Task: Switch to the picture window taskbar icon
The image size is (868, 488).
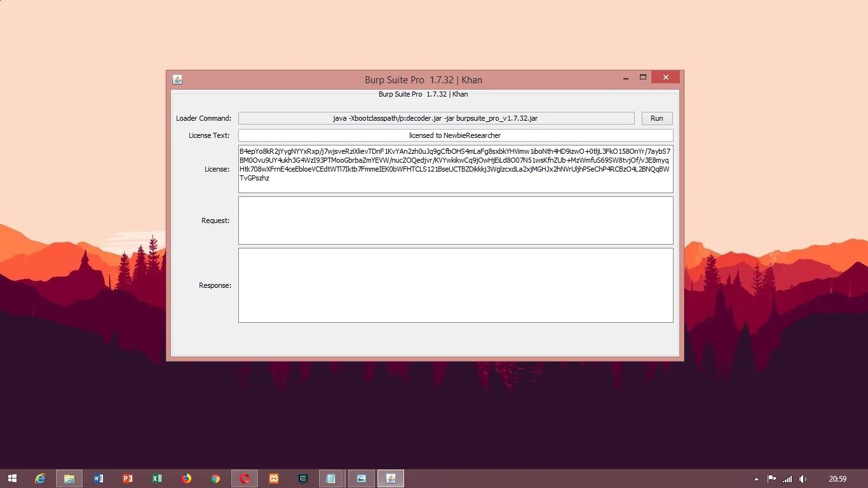Action: [x=362, y=478]
